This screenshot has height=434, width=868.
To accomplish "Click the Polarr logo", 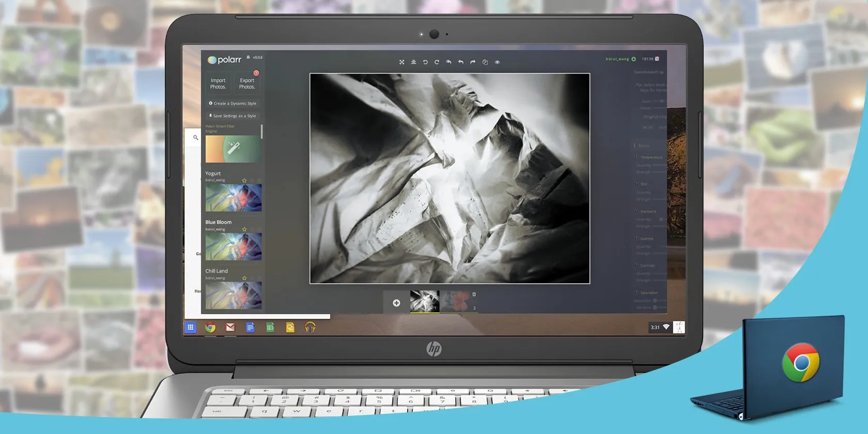I will 224,60.
